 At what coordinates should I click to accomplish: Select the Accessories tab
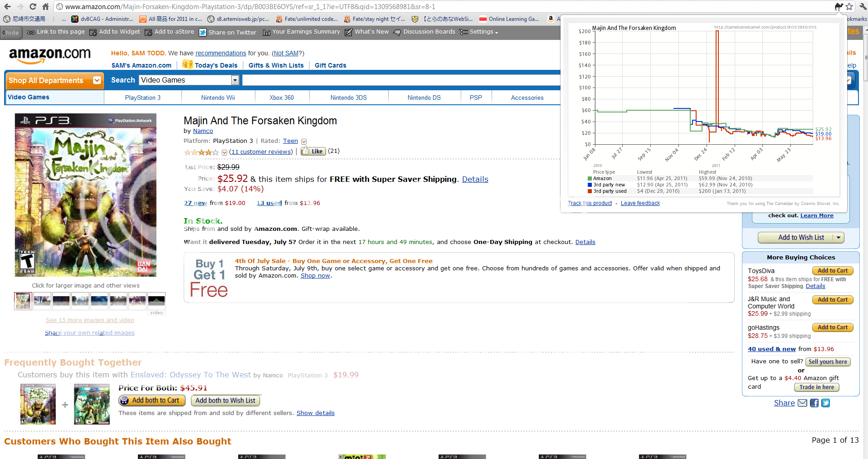[527, 98]
